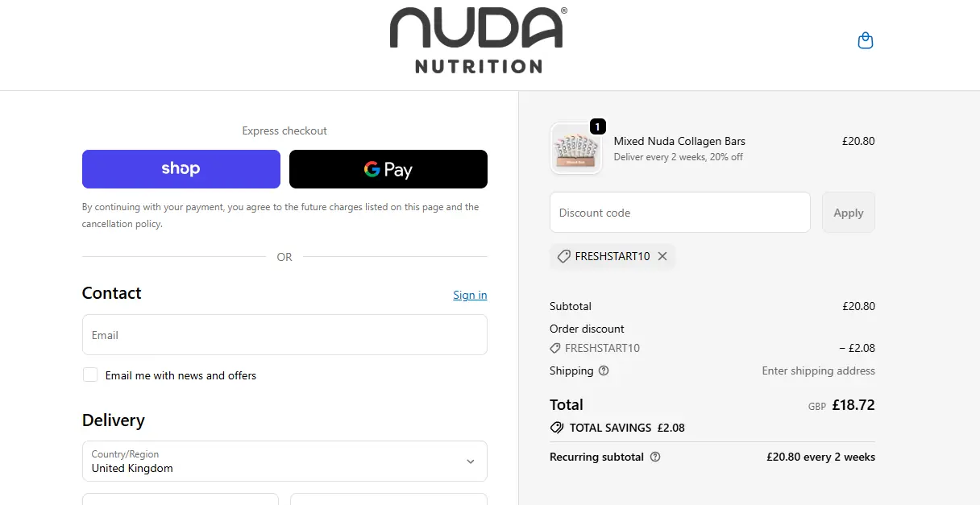980x505 pixels.
Task: Click the item quantity badge on product
Action: click(x=597, y=126)
